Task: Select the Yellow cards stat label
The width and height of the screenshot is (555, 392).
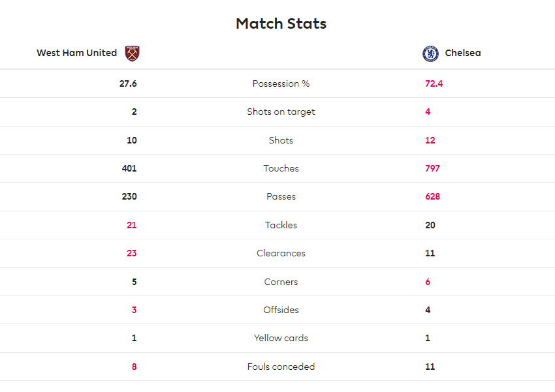Action: coord(281,339)
